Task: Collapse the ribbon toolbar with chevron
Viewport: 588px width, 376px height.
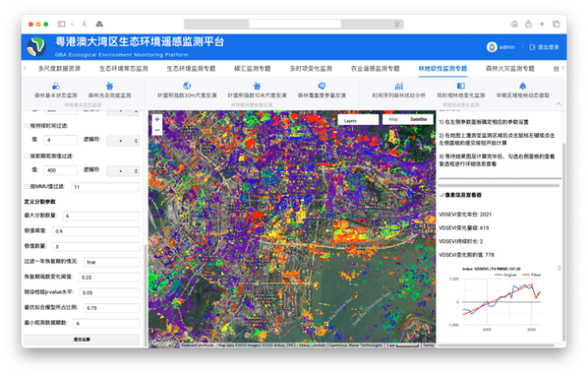Action: click(559, 104)
